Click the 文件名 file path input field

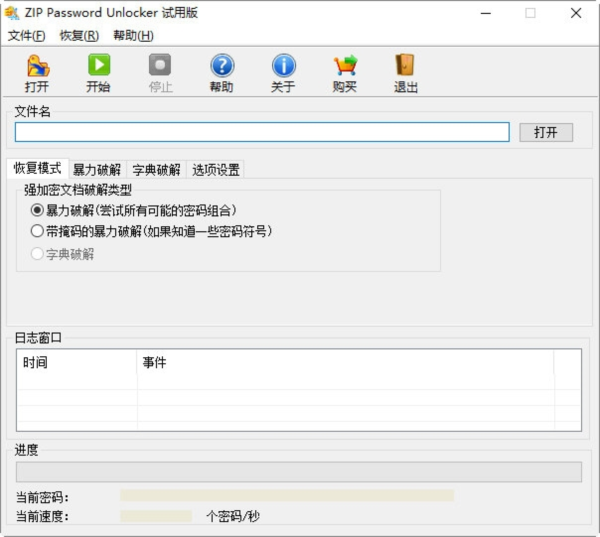click(262, 132)
